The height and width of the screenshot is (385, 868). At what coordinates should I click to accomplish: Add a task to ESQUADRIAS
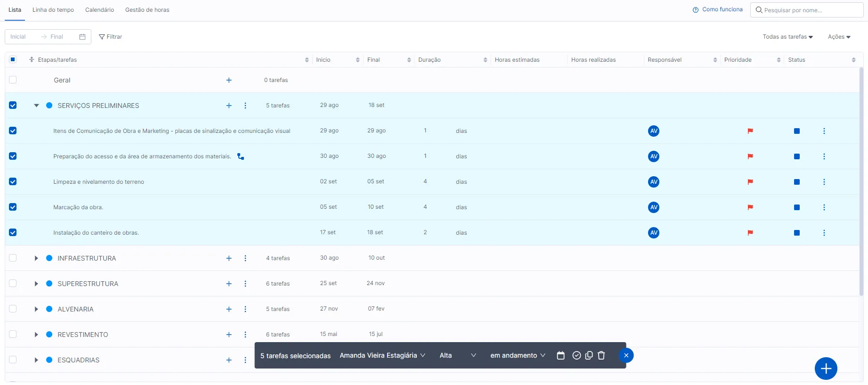coord(229,360)
